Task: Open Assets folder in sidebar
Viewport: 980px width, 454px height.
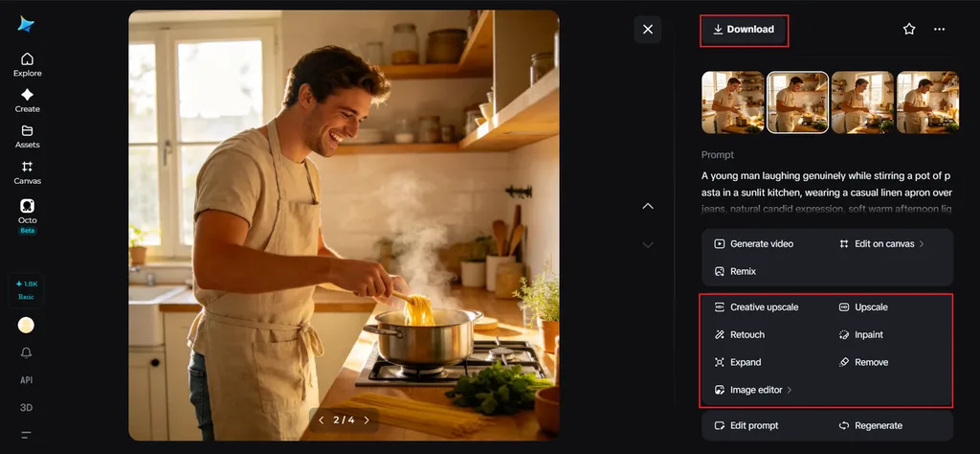Action: [28, 136]
